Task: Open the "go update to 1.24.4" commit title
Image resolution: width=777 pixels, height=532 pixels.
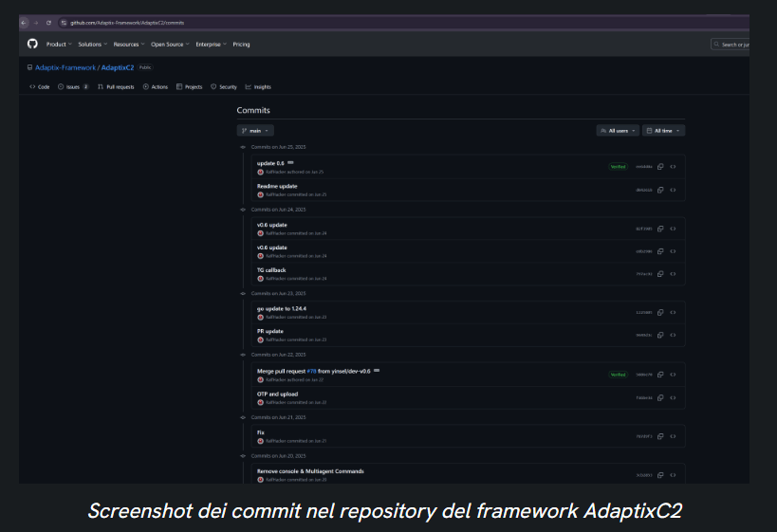Action: (282, 308)
